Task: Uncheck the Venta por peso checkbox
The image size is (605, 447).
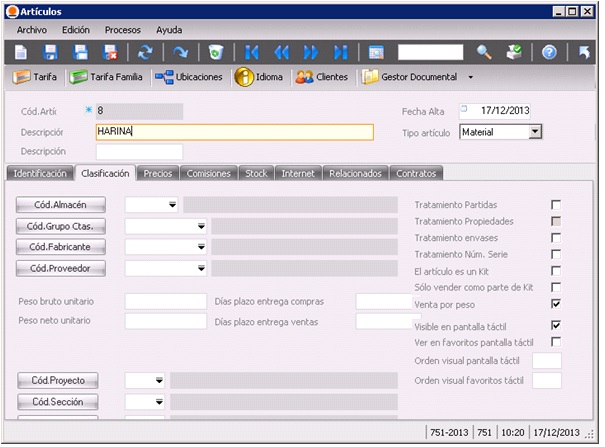Action: [x=556, y=303]
